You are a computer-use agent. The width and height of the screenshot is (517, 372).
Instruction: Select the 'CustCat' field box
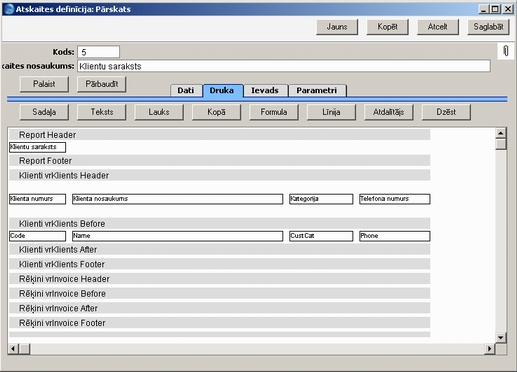321,236
